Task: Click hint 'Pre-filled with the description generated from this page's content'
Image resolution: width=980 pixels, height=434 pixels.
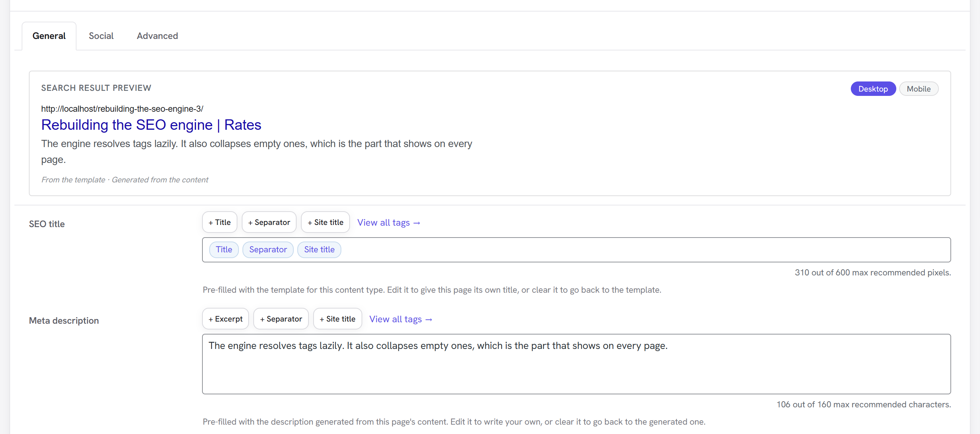Action: tap(454, 421)
